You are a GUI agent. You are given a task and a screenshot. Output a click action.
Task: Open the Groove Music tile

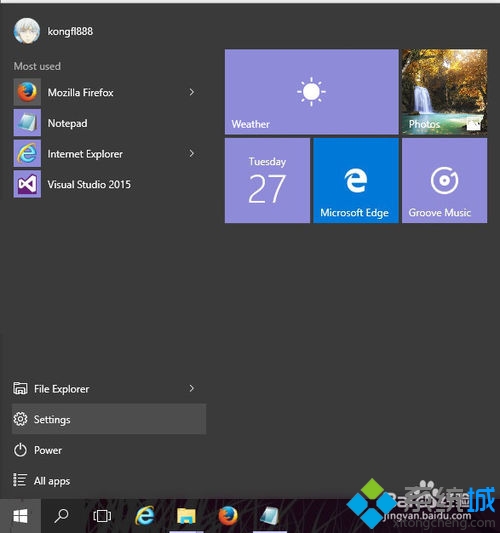[445, 180]
